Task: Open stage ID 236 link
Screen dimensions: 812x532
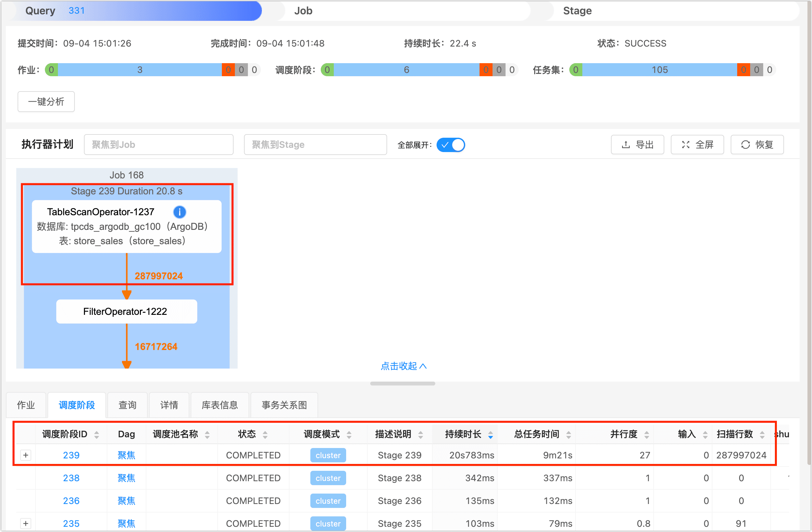Action: click(x=71, y=501)
